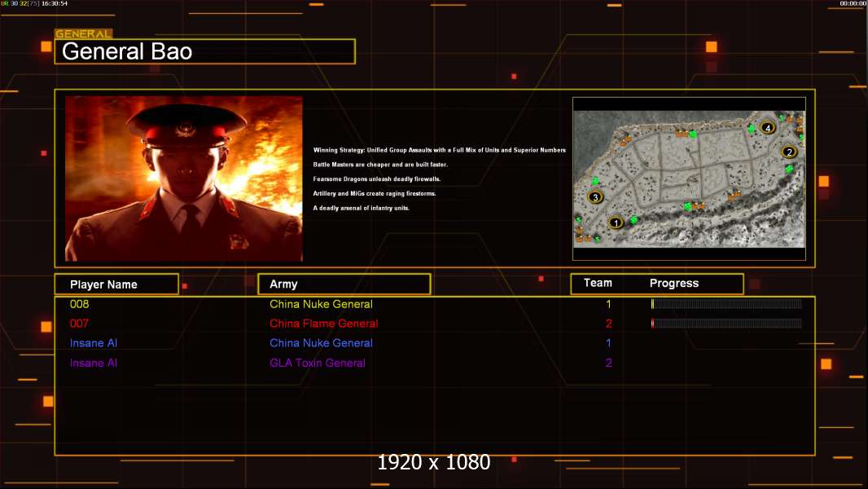Click the Player Name column header
The image size is (868, 489).
pyautogui.click(x=116, y=284)
